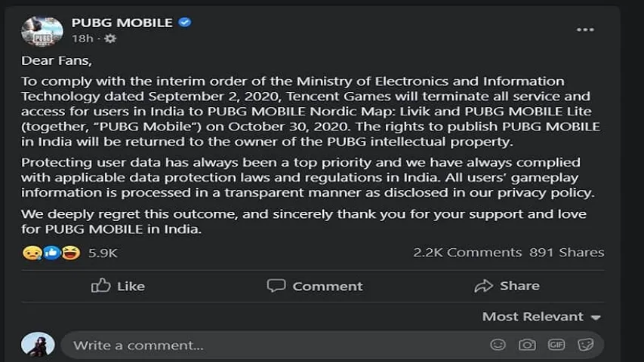Open the post options three-dots menu
This screenshot has width=644, height=362.
click(x=585, y=29)
